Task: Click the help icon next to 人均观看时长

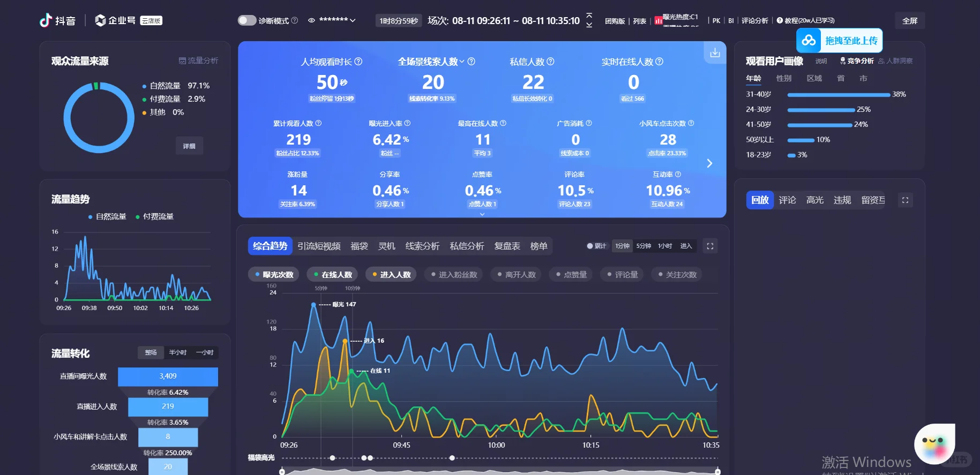Action: click(x=358, y=62)
